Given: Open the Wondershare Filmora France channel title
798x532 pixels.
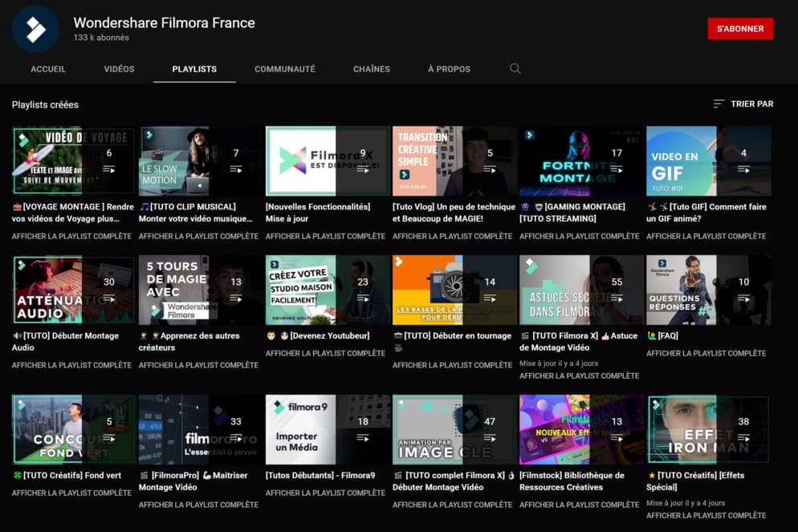Looking at the screenshot, I should click(164, 23).
